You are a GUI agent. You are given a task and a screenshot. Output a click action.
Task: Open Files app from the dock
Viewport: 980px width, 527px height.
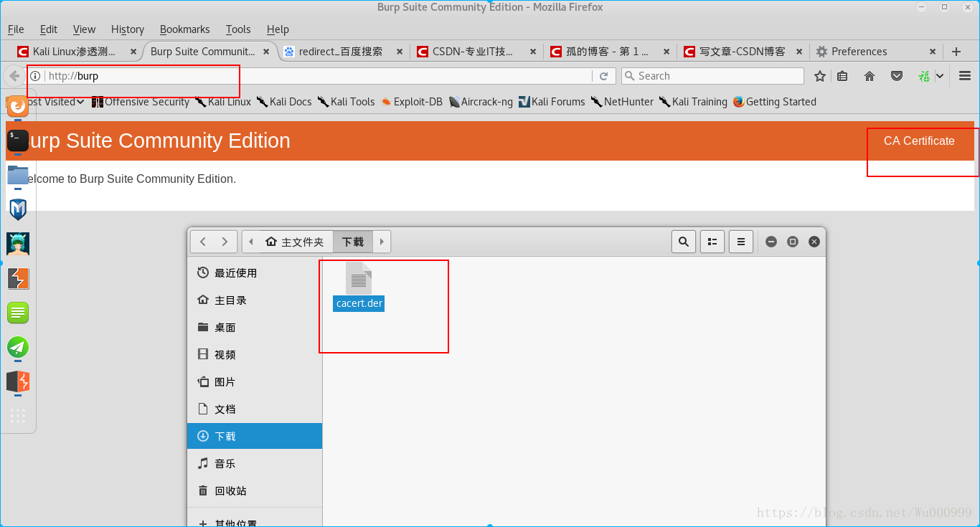pos(18,175)
